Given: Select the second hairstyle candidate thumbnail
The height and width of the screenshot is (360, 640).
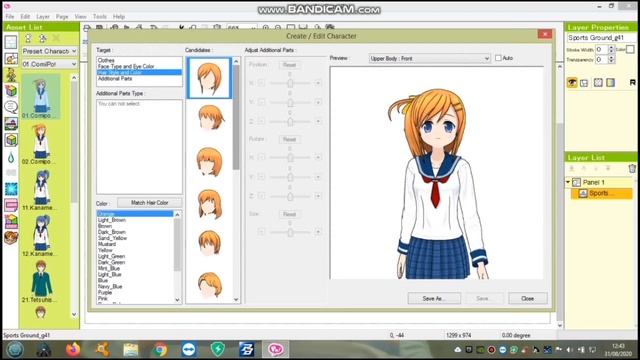Looking at the screenshot, I should (x=210, y=117).
